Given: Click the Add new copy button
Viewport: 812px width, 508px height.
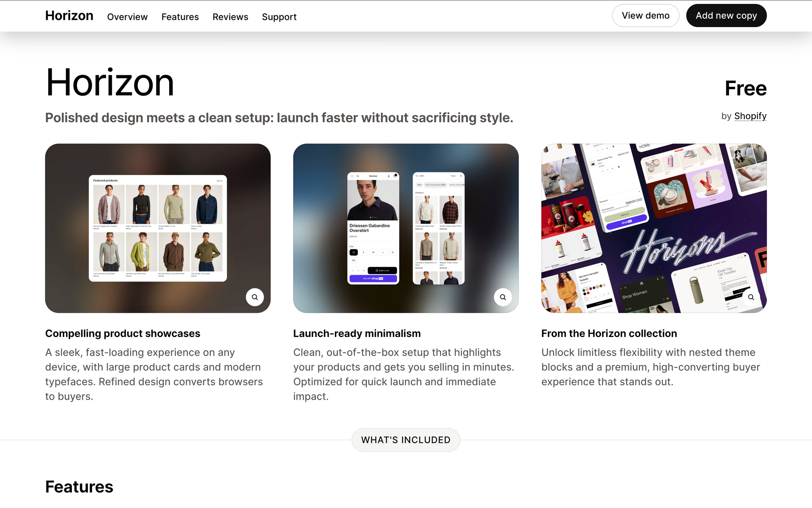Looking at the screenshot, I should pyautogui.click(x=726, y=16).
